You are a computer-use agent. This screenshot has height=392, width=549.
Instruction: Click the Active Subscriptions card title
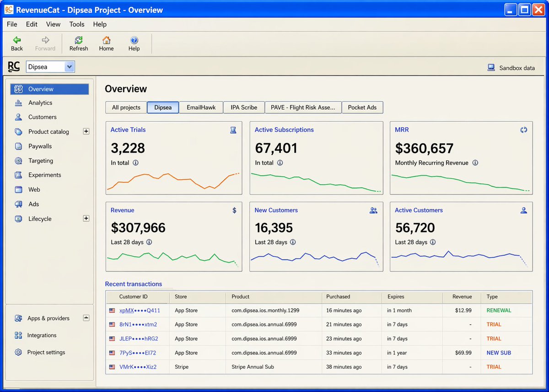[284, 130]
